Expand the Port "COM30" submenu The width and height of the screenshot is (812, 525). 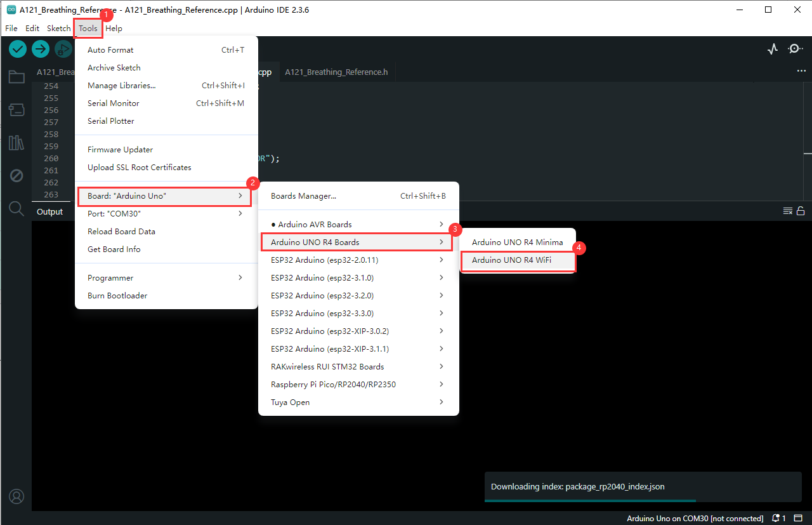(x=165, y=214)
